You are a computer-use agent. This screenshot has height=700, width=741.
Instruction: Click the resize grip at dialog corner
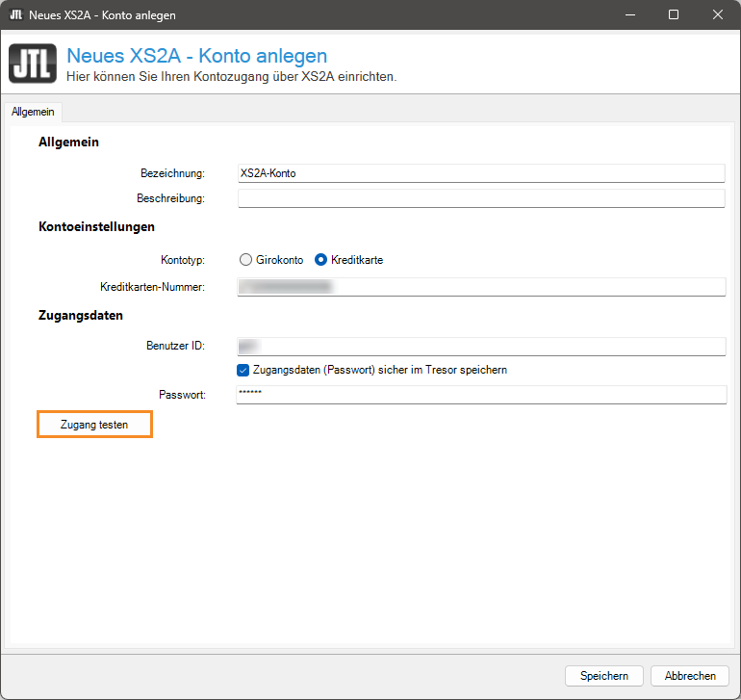734,693
